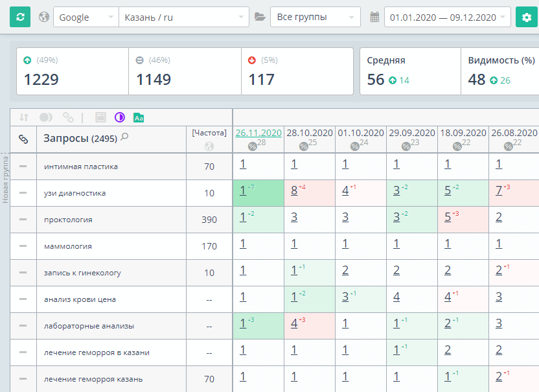Open position 8 for узи диагностика on 28.10.2020

click(294, 190)
